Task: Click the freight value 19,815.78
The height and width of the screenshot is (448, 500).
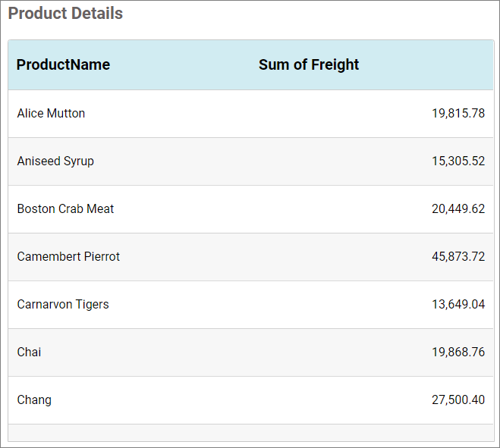Action: click(458, 114)
